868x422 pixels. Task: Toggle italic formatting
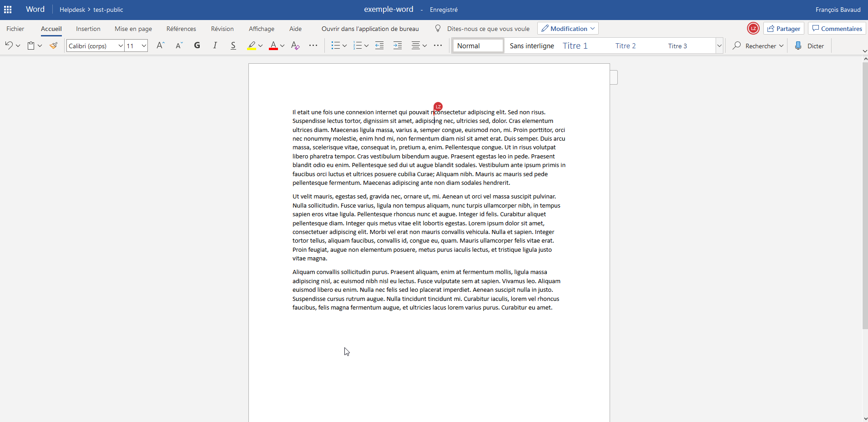coord(215,46)
